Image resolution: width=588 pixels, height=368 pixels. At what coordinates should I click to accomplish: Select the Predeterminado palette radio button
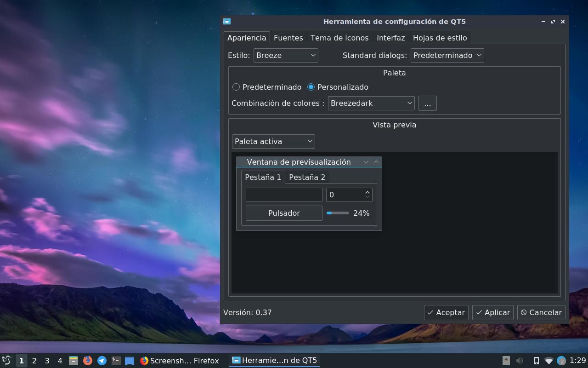[236, 87]
